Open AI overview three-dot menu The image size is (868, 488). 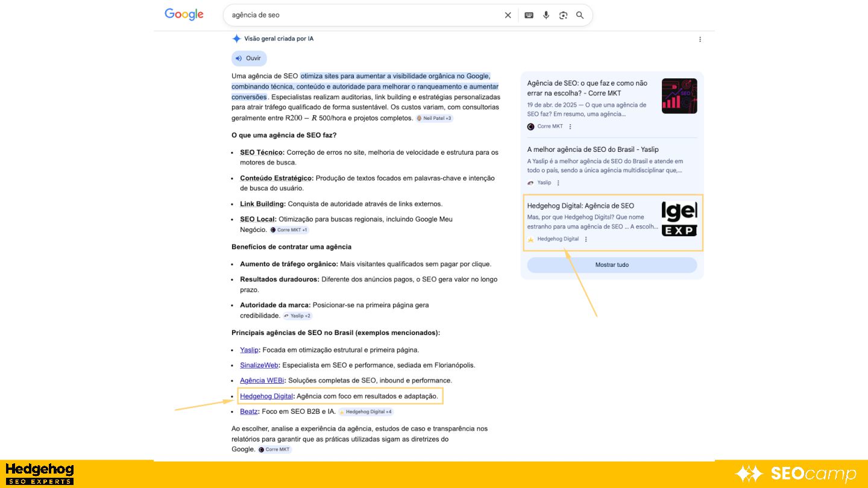point(700,39)
